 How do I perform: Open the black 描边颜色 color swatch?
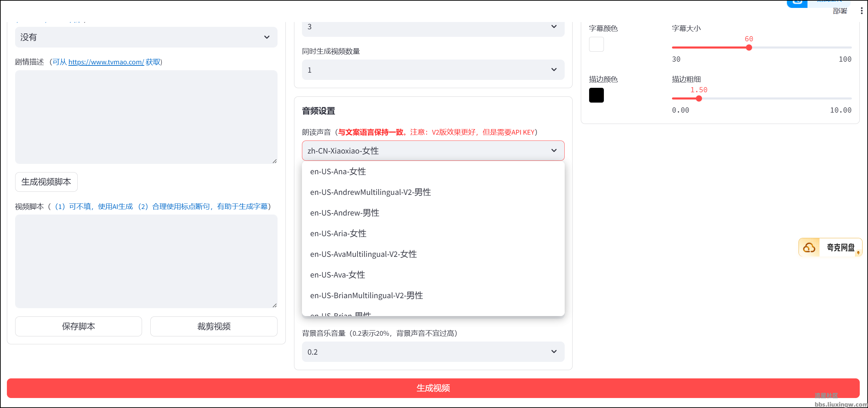coord(596,95)
